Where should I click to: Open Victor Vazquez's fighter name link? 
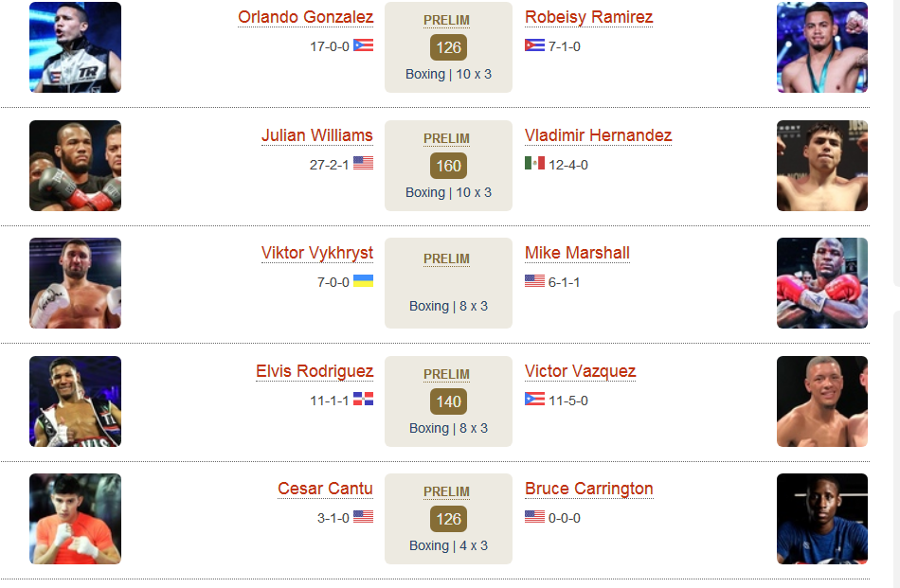[x=581, y=371]
